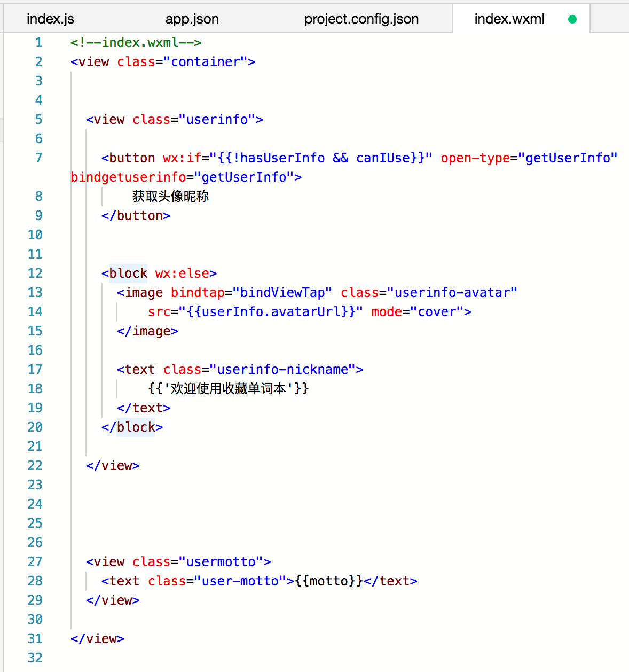This screenshot has height=672, width=629.
Task: Click the closing </text> tag on line 19
Action: (x=144, y=408)
